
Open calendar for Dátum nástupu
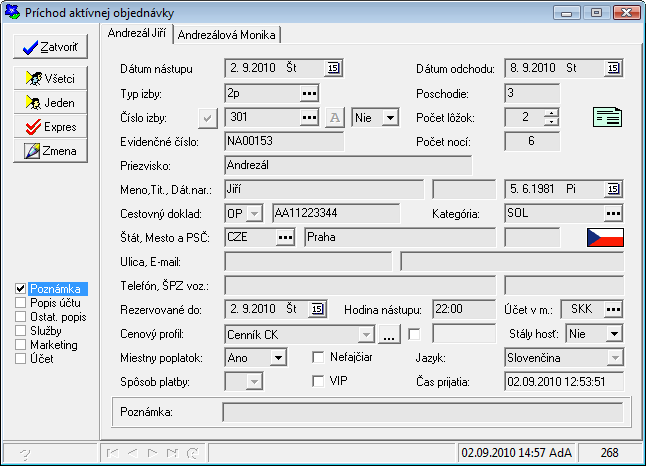click(x=333, y=68)
